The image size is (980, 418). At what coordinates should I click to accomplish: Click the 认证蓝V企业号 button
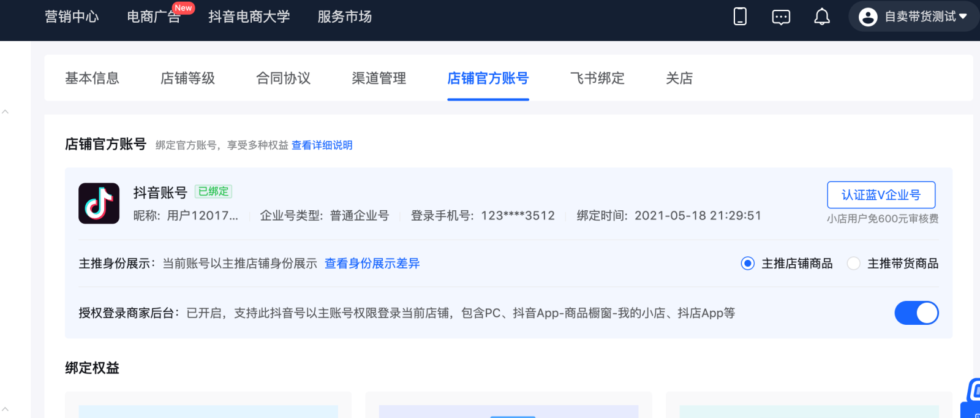[881, 195]
